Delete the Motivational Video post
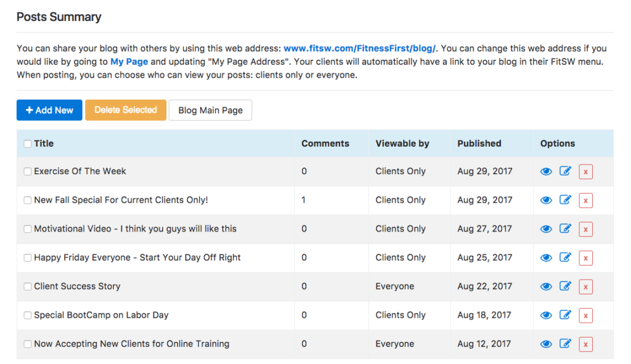Screen dimensions: 631x364 (x=585, y=229)
